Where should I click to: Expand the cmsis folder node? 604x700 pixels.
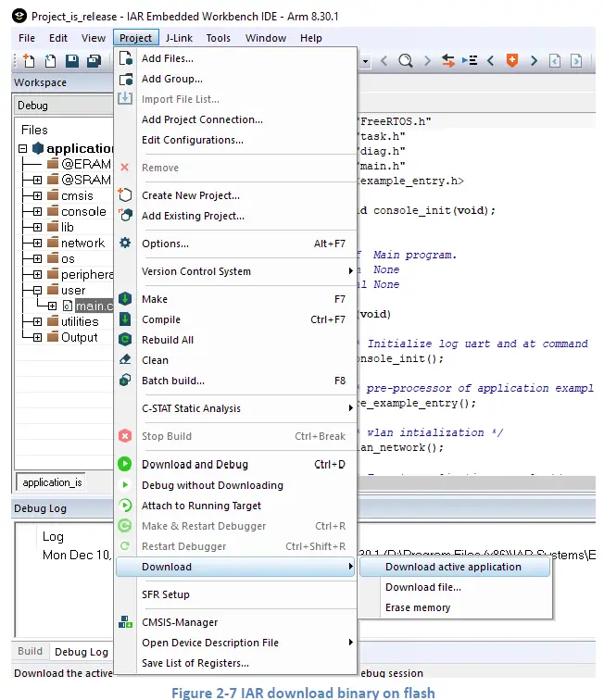coord(38,196)
